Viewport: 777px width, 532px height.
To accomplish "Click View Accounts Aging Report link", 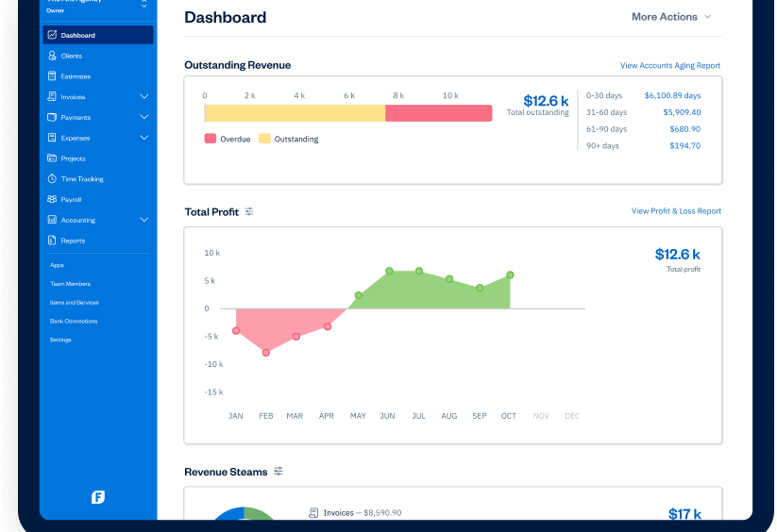I will click(x=670, y=65).
